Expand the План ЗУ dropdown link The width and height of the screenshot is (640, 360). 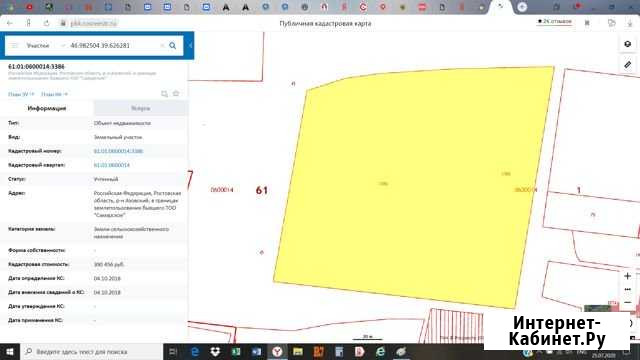21,94
